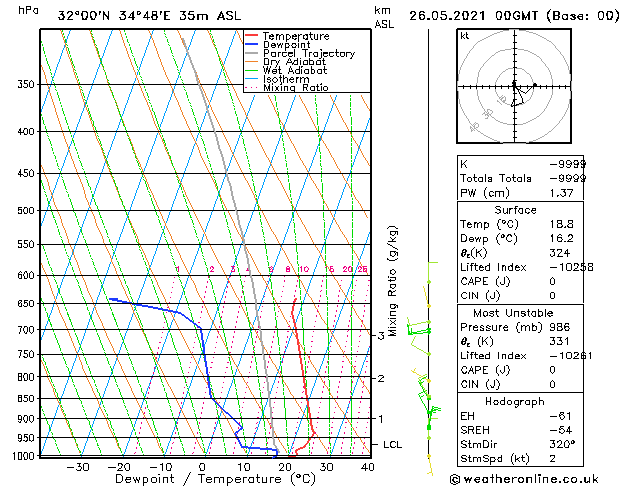Select the '40' temperature axis label
Screen dimensions: 629x486
coord(367,467)
